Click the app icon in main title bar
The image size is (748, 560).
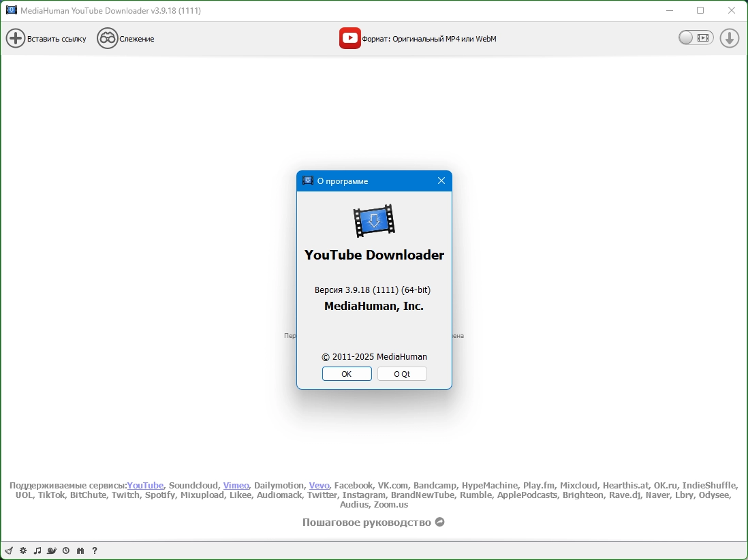tap(12, 10)
